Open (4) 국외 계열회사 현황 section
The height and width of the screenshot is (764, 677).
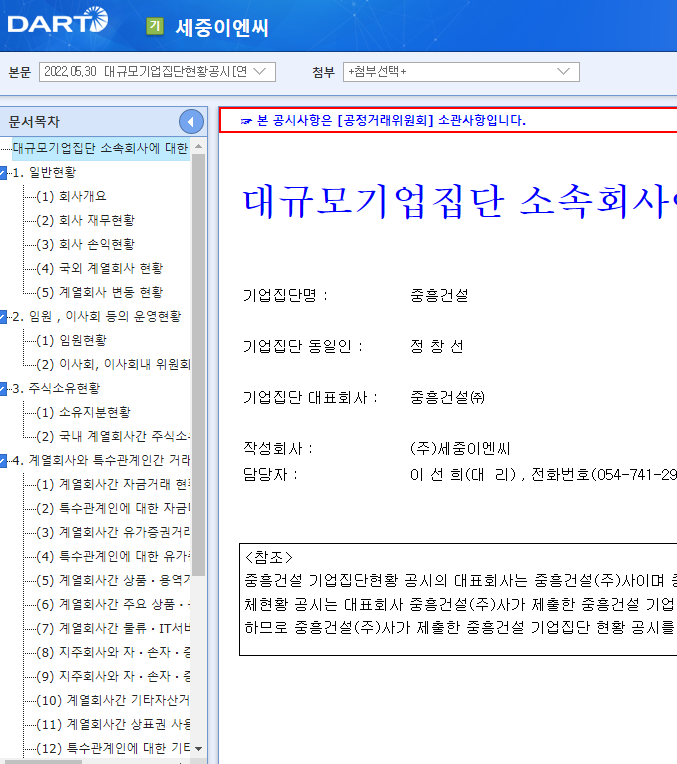click(x=99, y=268)
